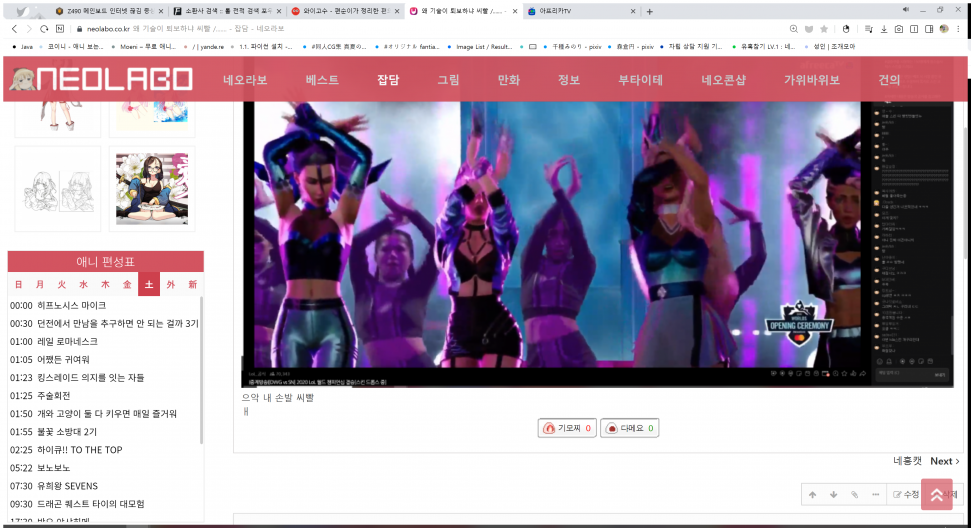The image size is (971, 528).
Task: Switch to the 소환사 검색 tab
Action: tap(226, 11)
